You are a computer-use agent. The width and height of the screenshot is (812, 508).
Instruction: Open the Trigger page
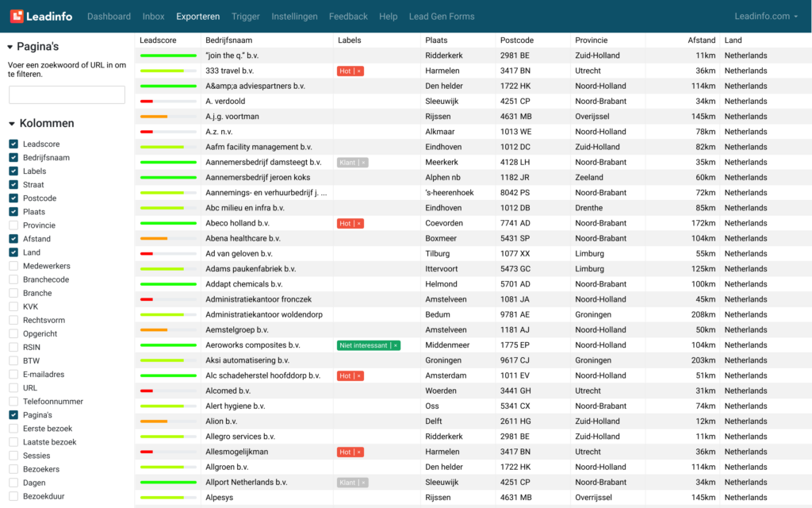(x=246, y=17)
